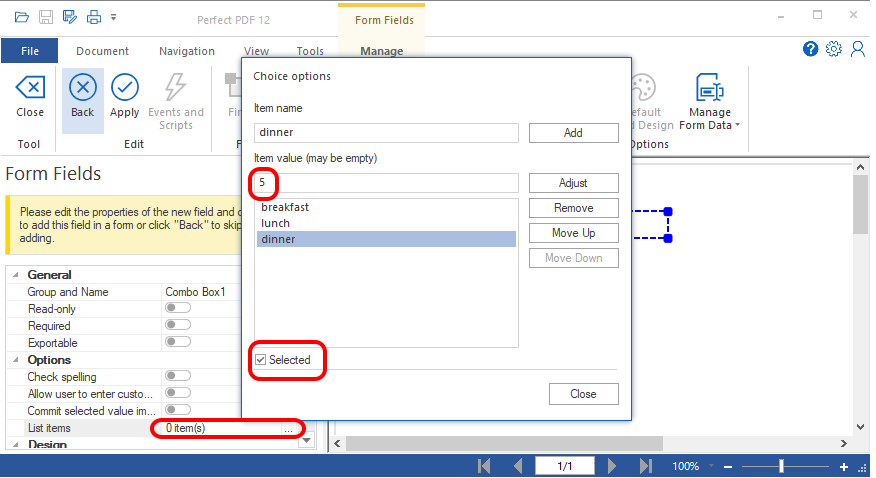Collapse the Options properties section

[x=17, y=360]
